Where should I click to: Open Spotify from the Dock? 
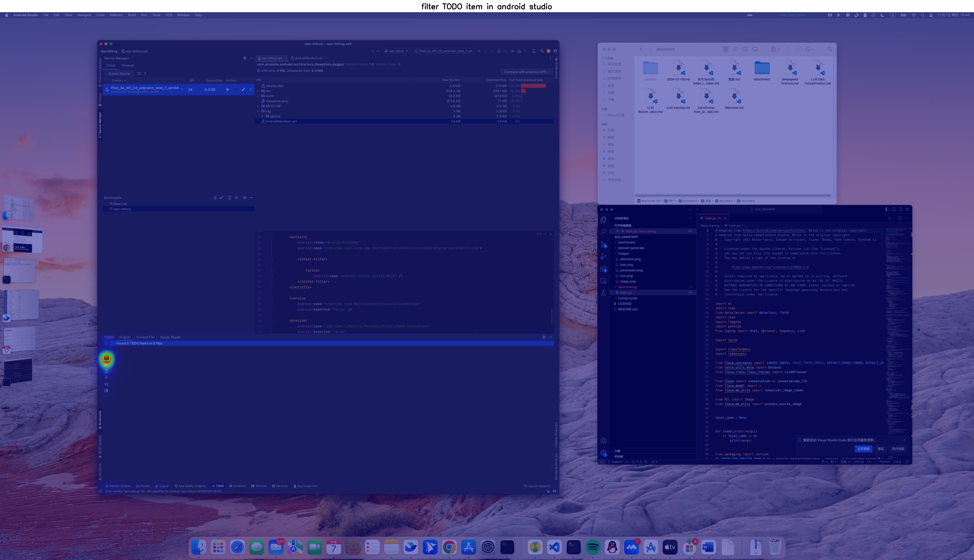click(593, 547)
